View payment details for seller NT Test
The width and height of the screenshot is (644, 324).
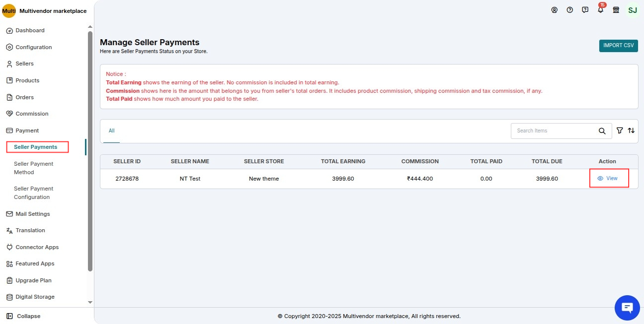609,178
